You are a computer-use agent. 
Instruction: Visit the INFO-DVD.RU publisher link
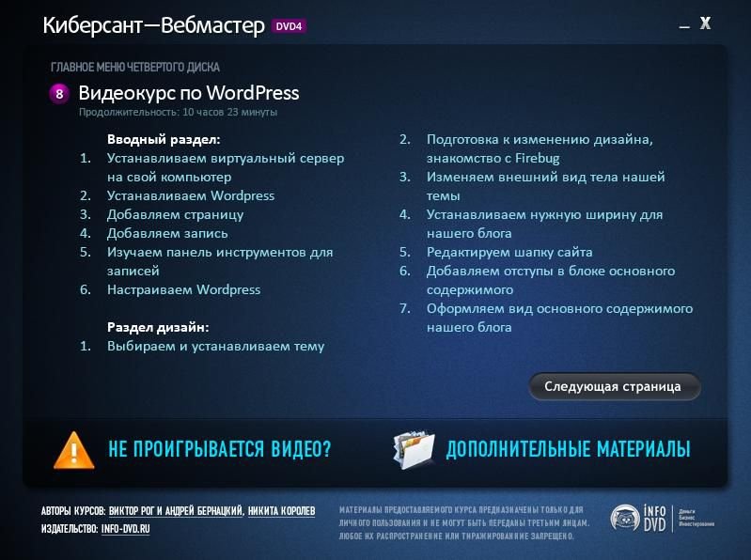click(126, 529)
